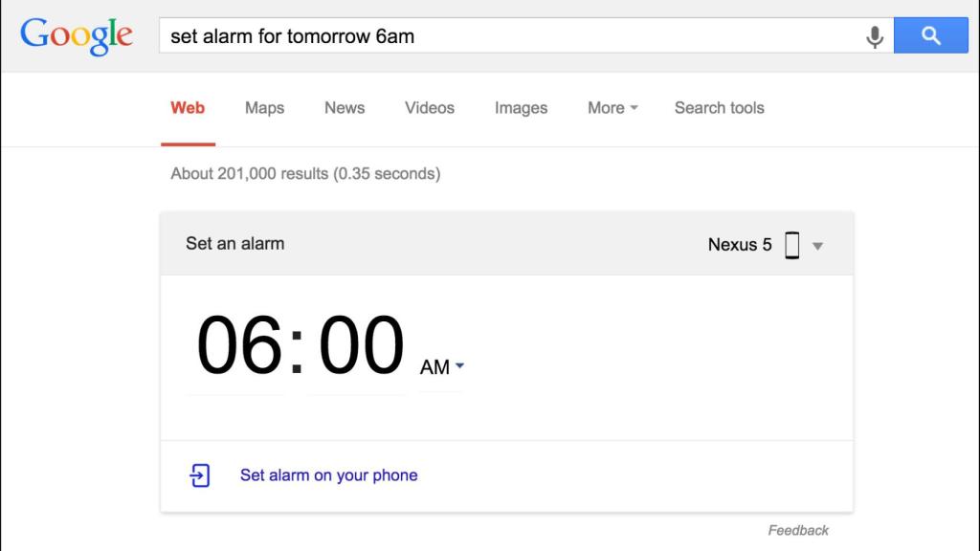Click the alarm card header labeled Set an alarm

tap(234, 244)
